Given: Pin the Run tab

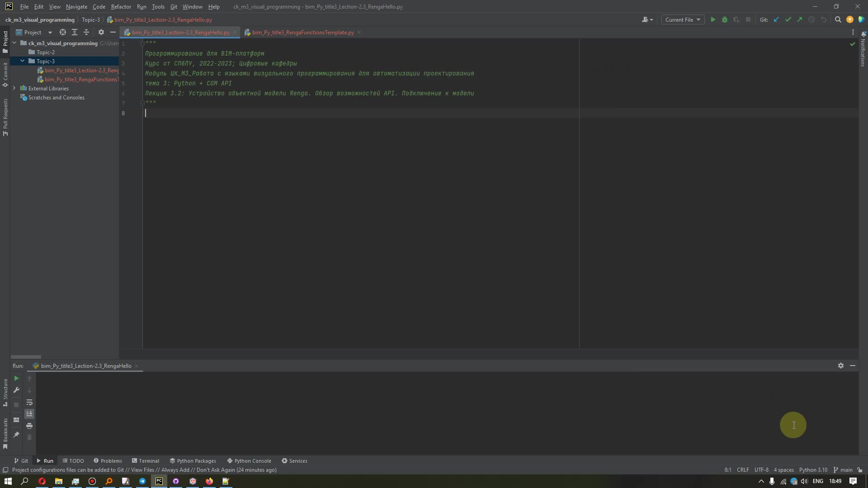Looking at the screenshot, I should point(16,434).
